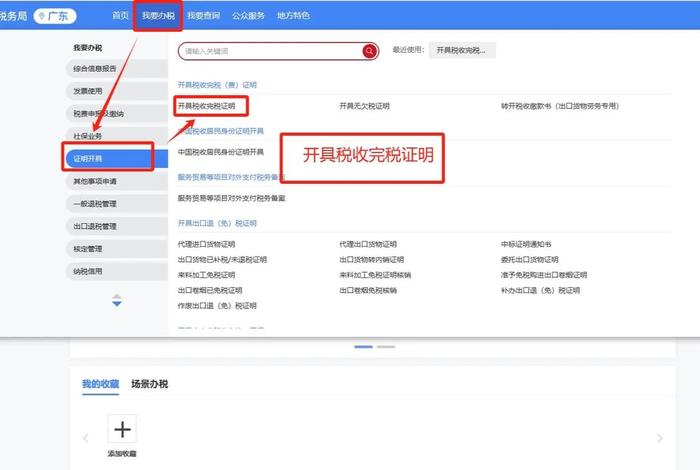Select 纳税信用 in the sidebar
Viewport: 700px width, 470px height.
click(x=117, y=271)
